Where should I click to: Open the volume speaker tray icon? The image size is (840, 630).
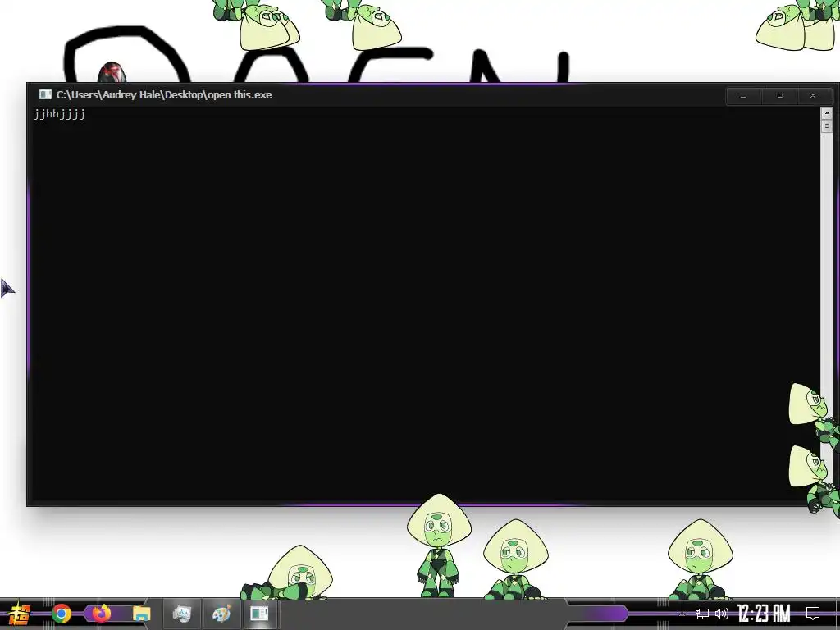coord(722,614)
